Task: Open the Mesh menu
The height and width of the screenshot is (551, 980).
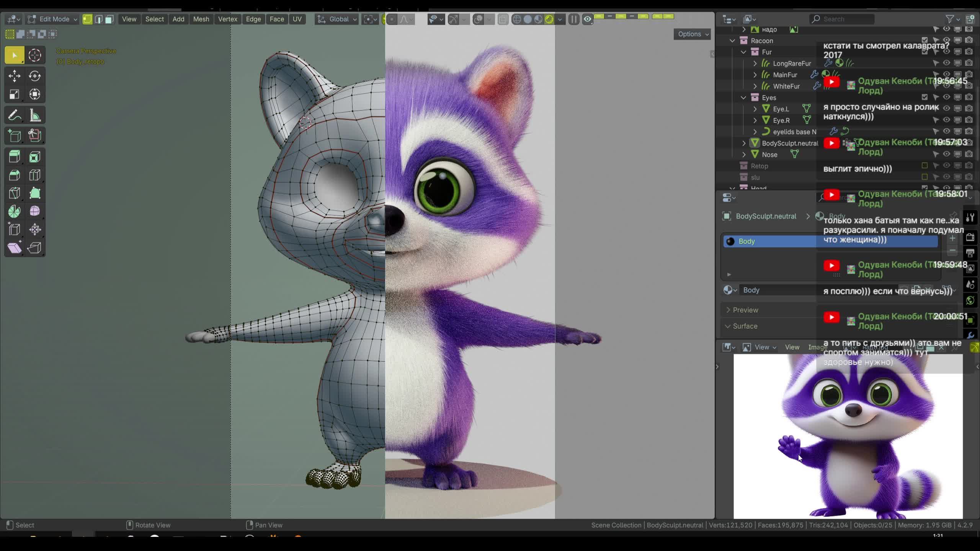Action: pos(201,19)
